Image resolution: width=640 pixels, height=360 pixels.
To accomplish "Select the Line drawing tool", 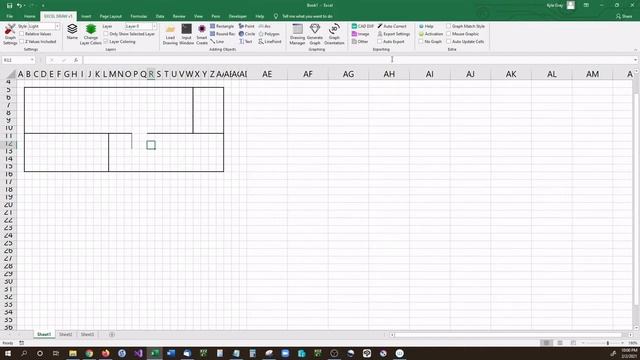I will [217, 42].
